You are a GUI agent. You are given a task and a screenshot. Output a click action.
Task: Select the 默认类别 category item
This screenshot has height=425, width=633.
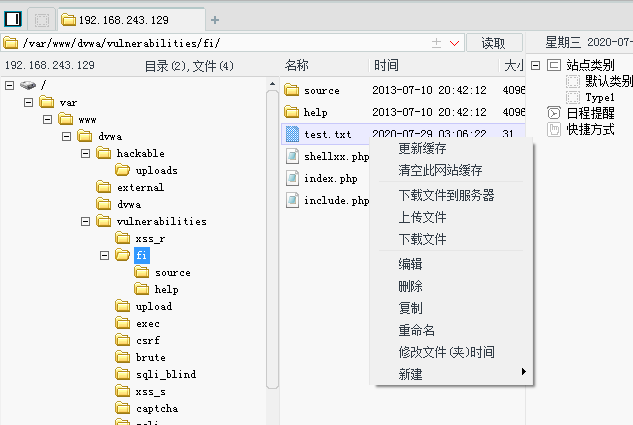click(x=608, y=81)
